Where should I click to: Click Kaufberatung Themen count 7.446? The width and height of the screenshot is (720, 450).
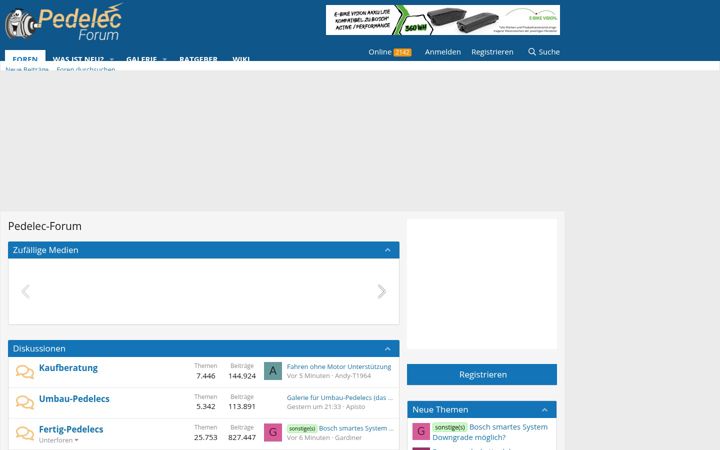point(206,376)
